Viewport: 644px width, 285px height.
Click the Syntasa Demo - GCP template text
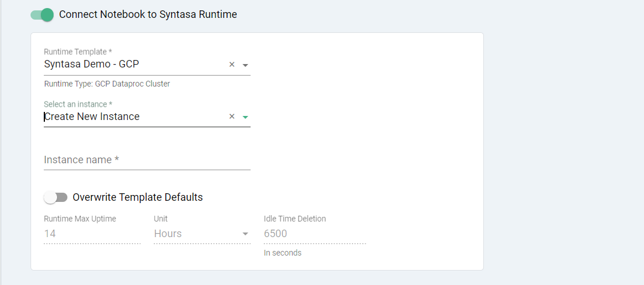coord(92,64)
